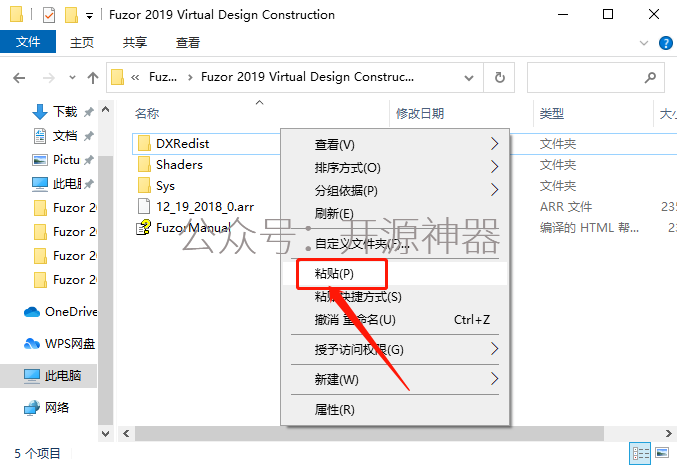
Task: Sort by the 名称 column header
Action: 147,114
